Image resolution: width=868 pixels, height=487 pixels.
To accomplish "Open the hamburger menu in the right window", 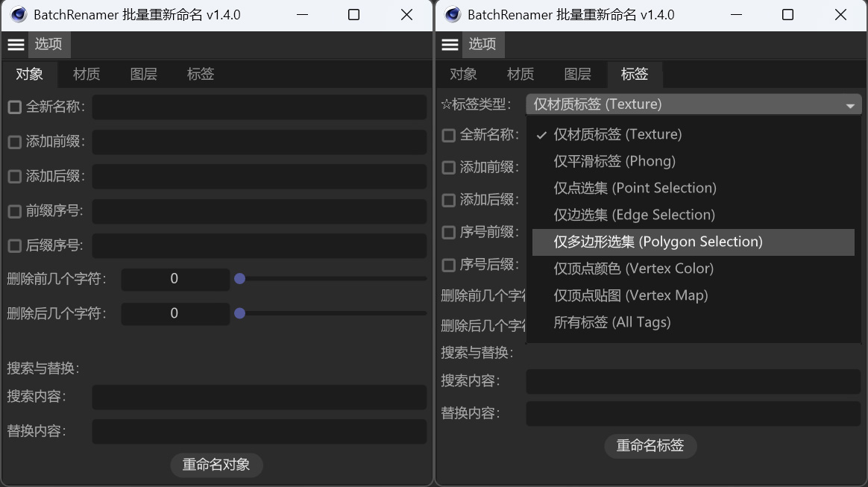I will [450, 44].
